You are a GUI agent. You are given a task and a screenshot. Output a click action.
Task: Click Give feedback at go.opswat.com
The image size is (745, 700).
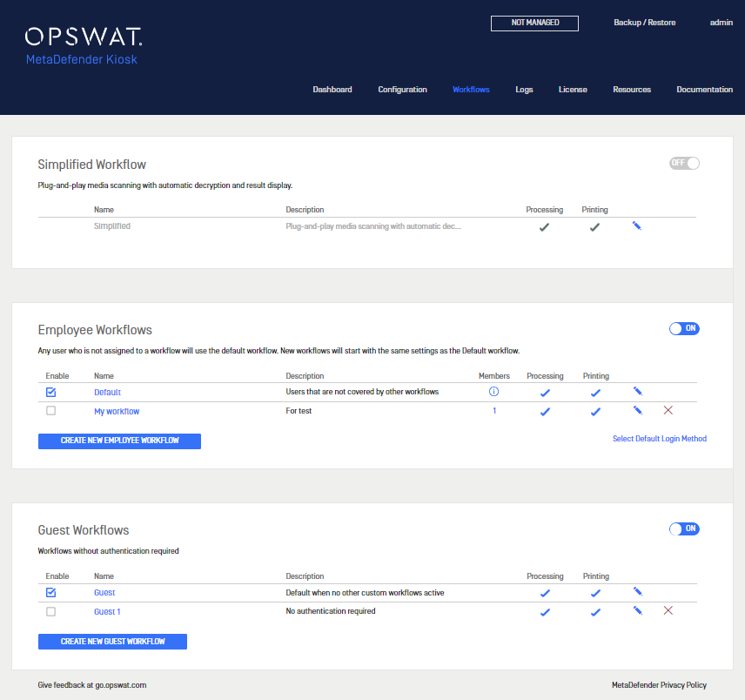click(92, 685)
